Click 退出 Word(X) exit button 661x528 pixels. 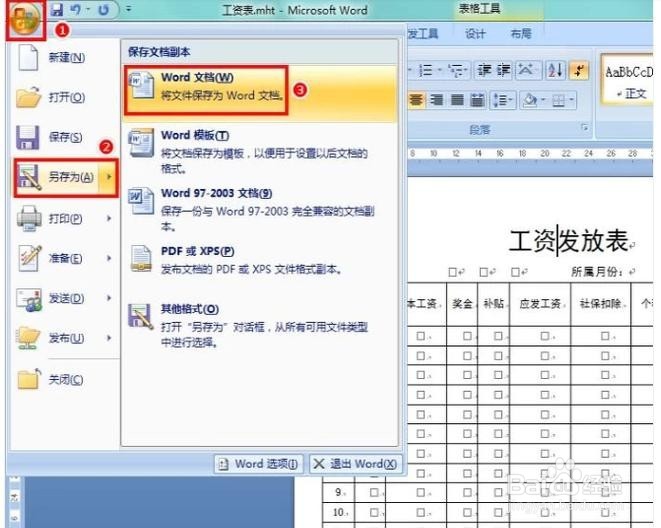(356, 464)
